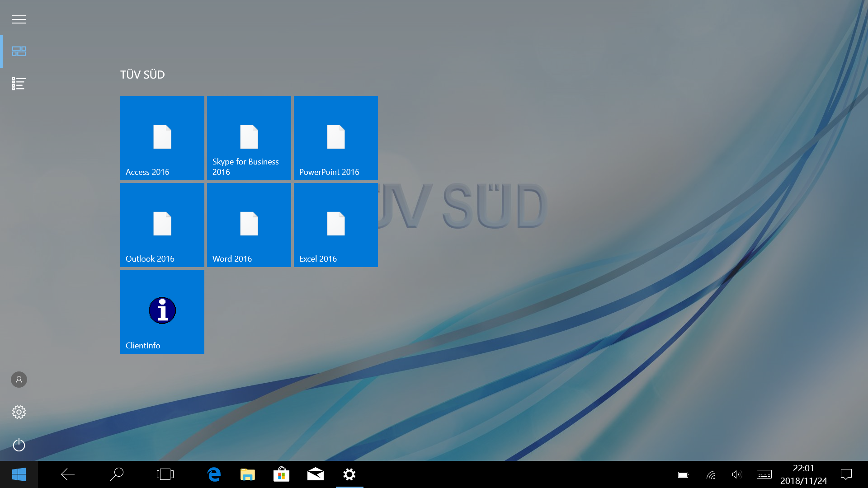Launch PowerPoint 2016 tile

(x=336, y=138)
